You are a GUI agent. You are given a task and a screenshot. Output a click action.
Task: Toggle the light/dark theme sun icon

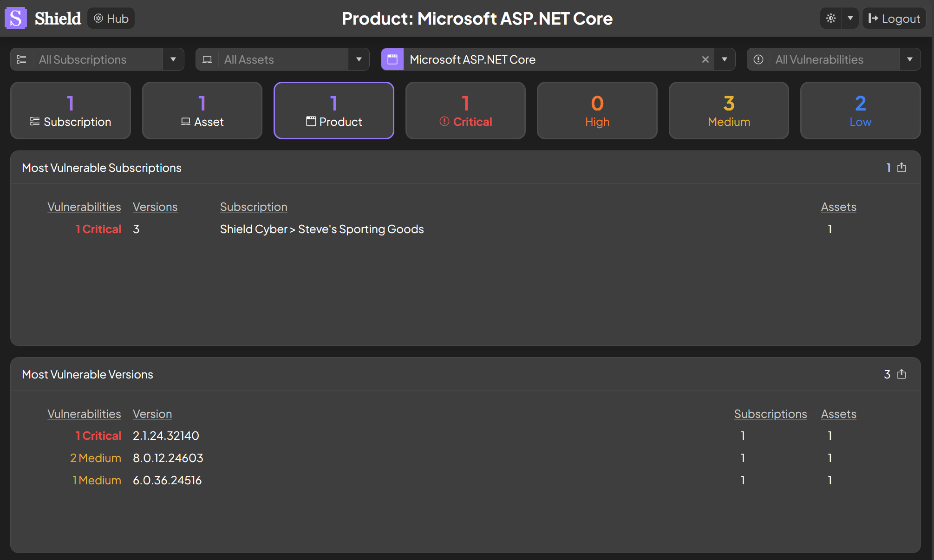831,19
